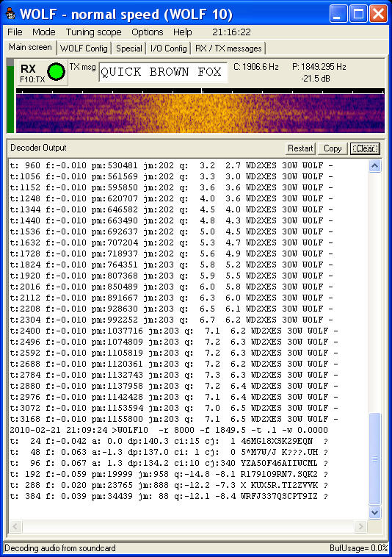This screenshot has width=392, height=557.
Task: Switch to the I/O Config tab
Action: (x=169, y=48)
